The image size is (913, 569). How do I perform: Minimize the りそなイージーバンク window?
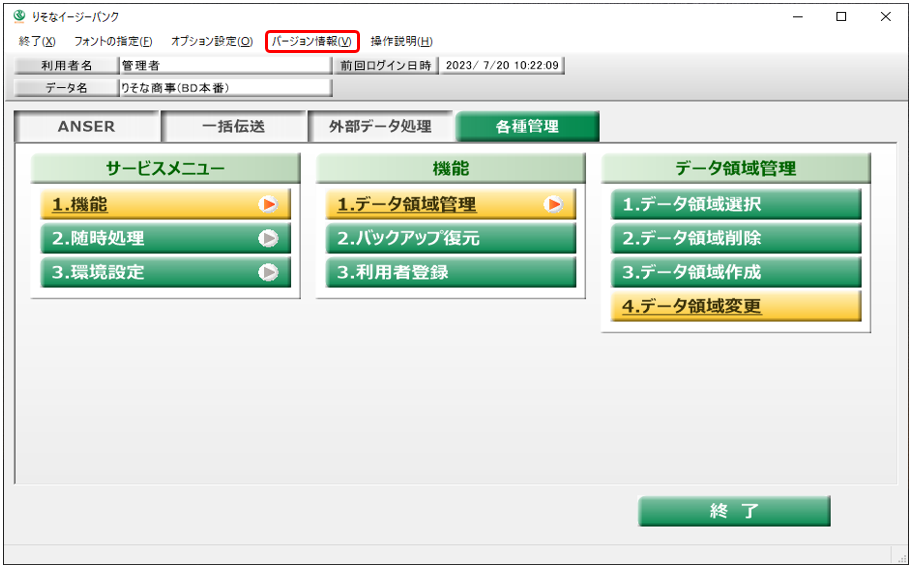798,17
